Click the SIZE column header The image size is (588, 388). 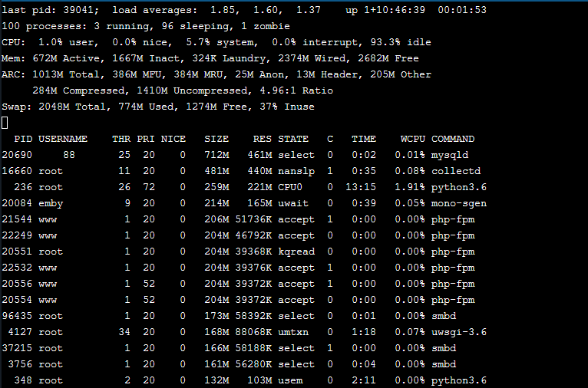pyautogui.click(x=216, y=139)
